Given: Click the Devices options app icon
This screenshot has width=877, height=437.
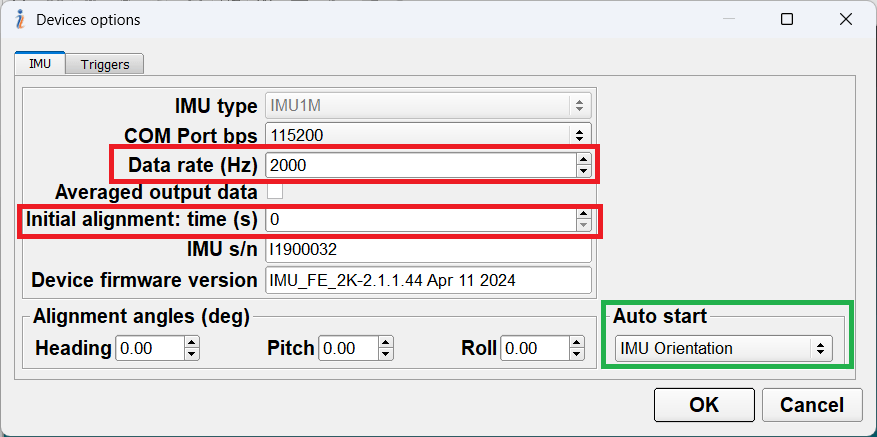Looking at the screenshot, I should (19, 19).
